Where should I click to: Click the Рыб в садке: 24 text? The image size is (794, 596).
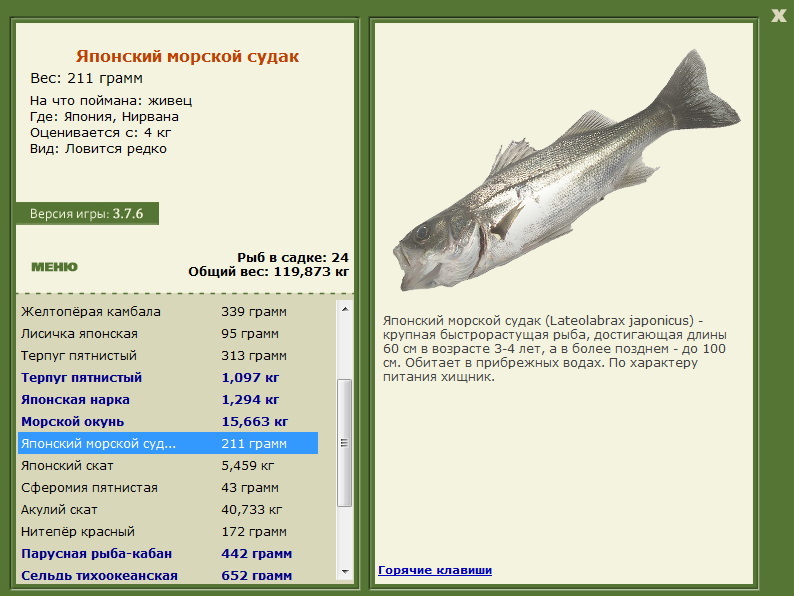point(293,258)
